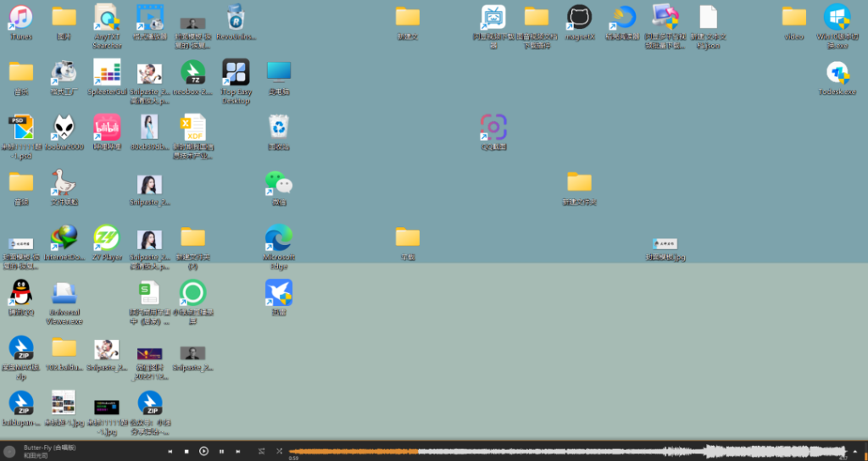Open the Recycle Bin icon
The width and height of the screenshot is (868, 461).
(279, 128)
